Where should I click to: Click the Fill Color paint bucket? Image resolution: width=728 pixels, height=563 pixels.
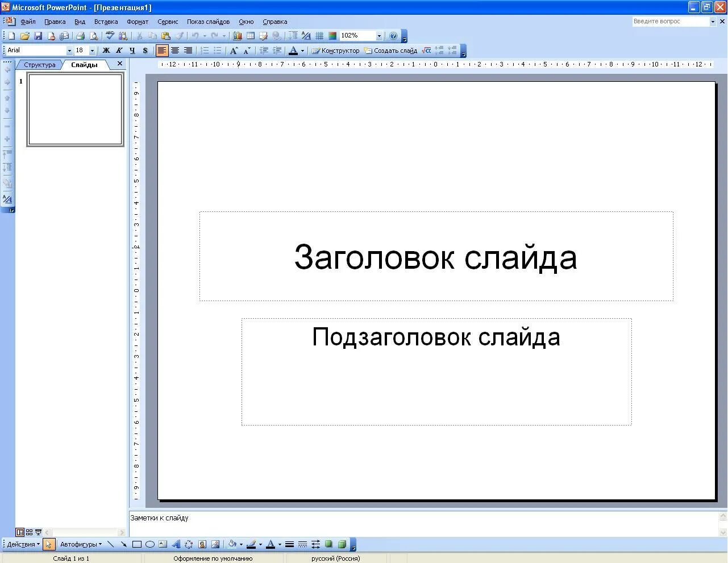(x=232, y=544)
